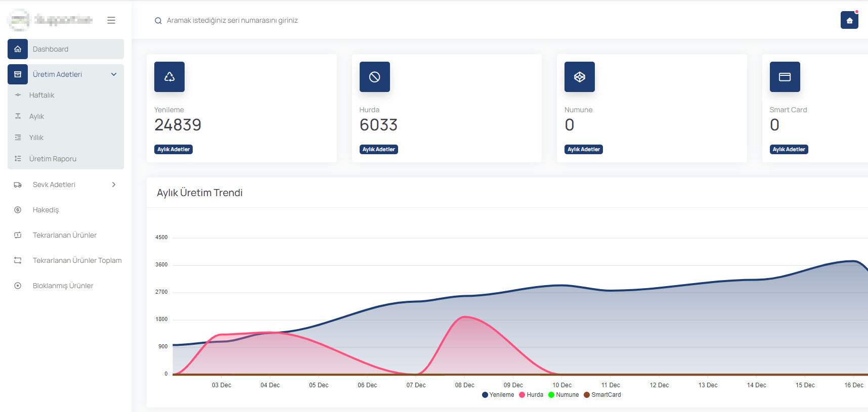Image resolution: width=868 pixels, height=412 pixels.
Task: Click the Numune codepen icon
Action: [x=580, y=77]
